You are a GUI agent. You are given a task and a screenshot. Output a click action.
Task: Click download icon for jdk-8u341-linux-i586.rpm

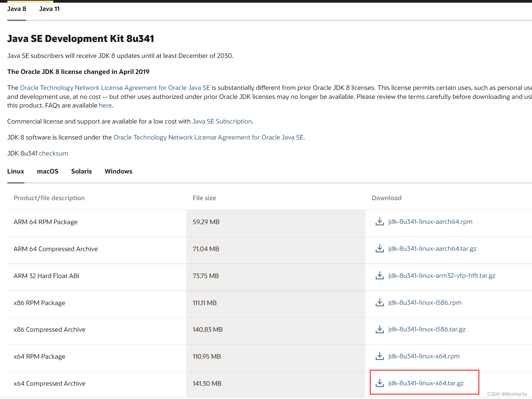point(380,302)
